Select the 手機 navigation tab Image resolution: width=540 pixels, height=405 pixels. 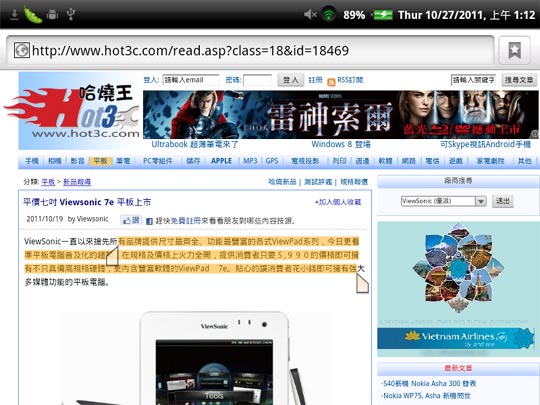(x=32, y=161)
